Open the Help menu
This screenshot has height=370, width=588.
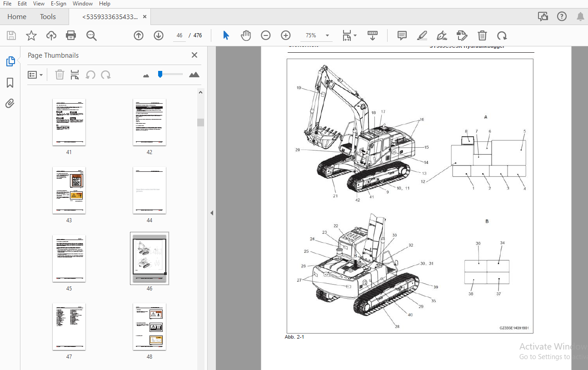(105, 4)
